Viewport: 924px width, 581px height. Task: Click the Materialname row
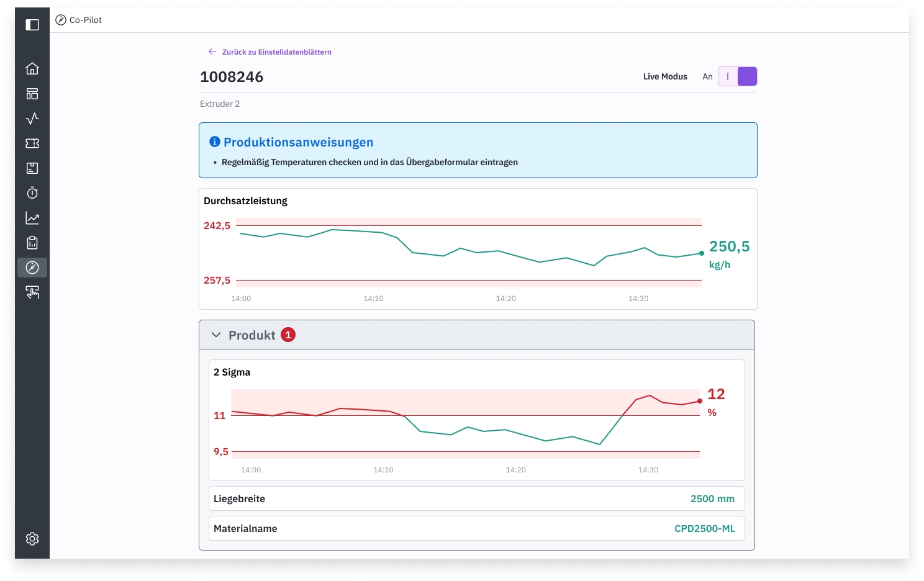click(476, 528)
